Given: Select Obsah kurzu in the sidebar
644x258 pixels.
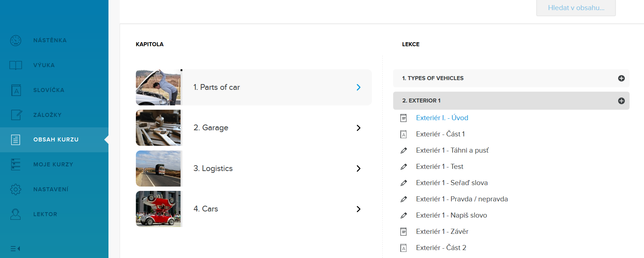Looking at the screenshot, I should (56, 140).
